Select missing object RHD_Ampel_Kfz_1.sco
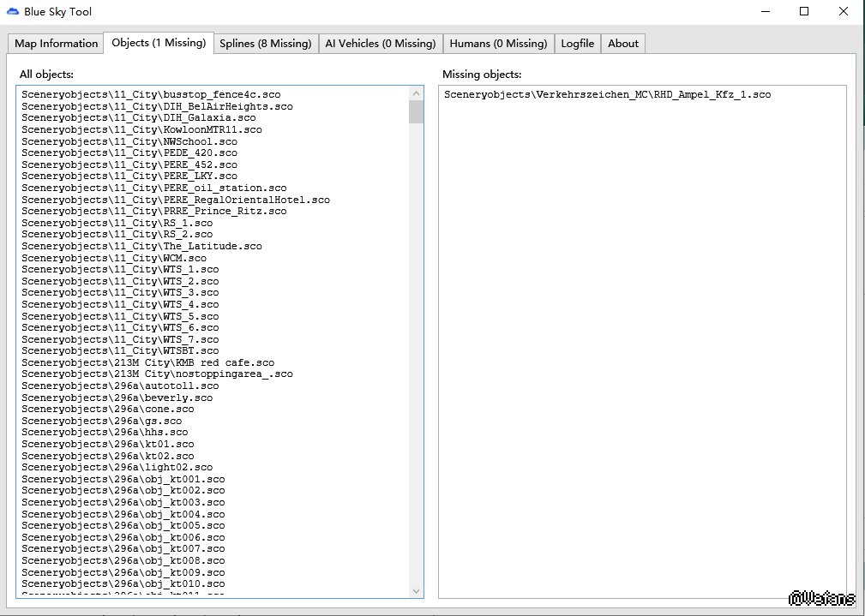The height and width of the screenshot is (616, 865). tap(607, 95)
